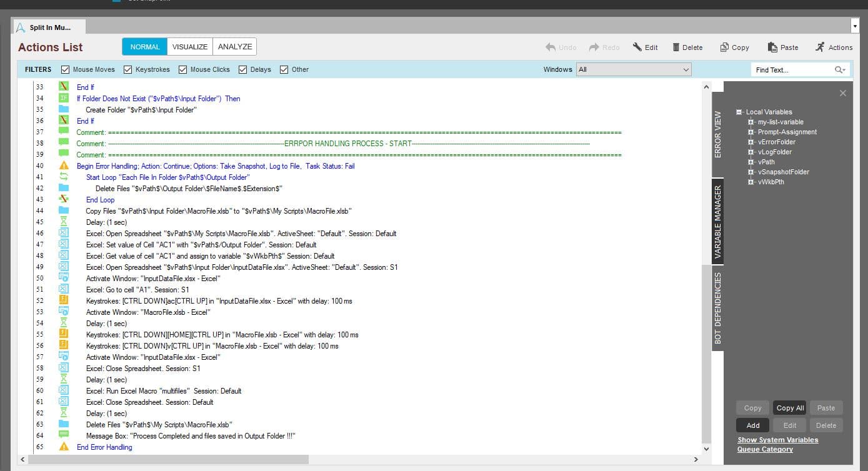Open the Show System Variables link

777,440
